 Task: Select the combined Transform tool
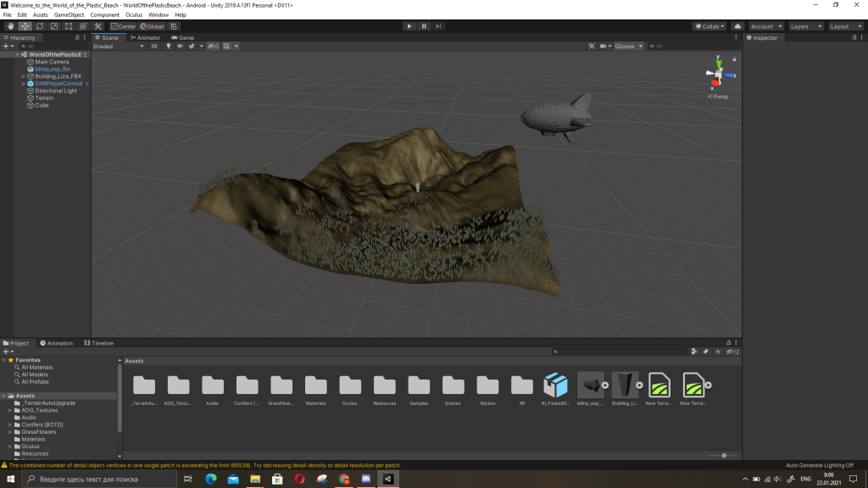click(83, 26)
